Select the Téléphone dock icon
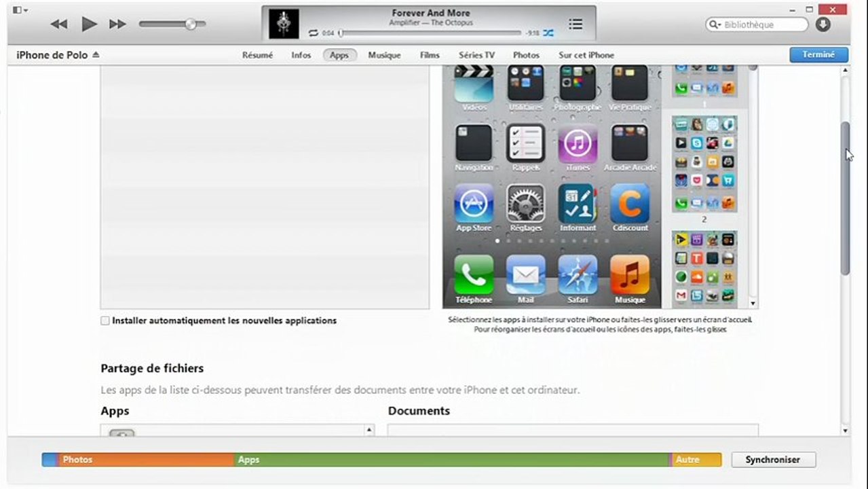Image resolution: width=868 pixels, height=489 pixels. pyautogui.click(x=474, y=274)
